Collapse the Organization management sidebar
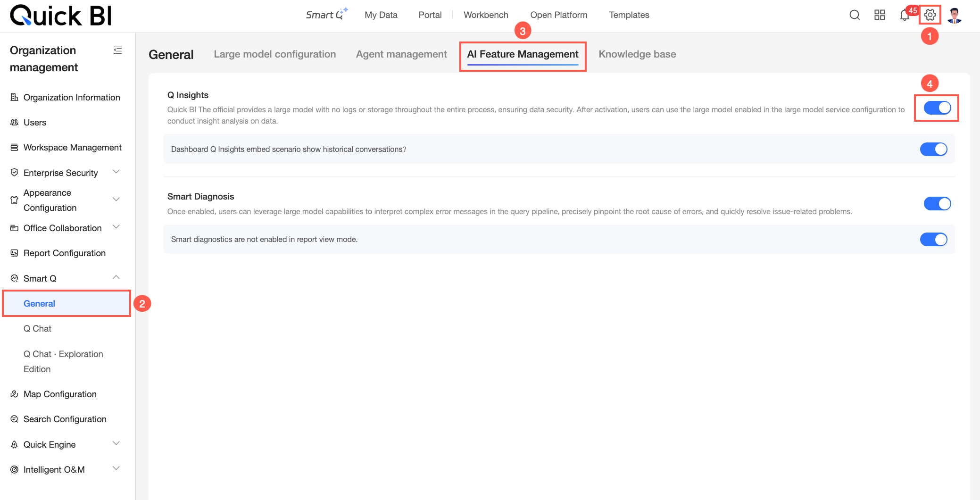This screenshot has width=980, height=500. point(118,50)
